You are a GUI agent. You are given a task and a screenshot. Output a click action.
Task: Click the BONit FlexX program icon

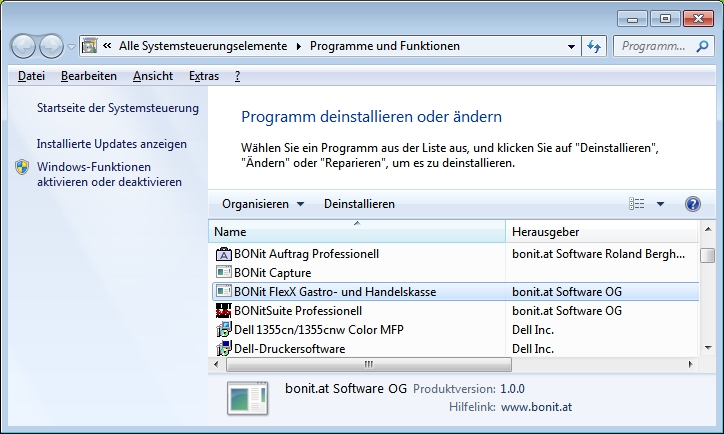click(223, 291)
